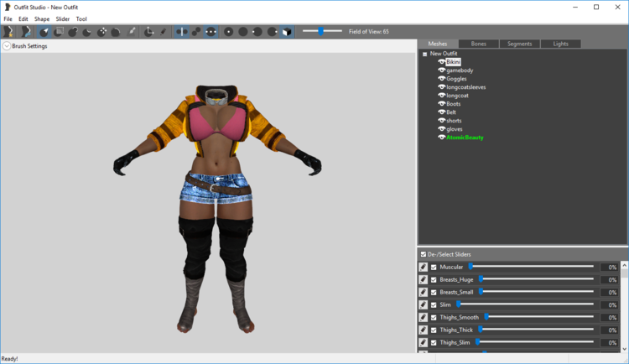The height and width of the screenshot is (364, 629).
Task: Select the Move brush tool with arrows
Action: point(101,32)
